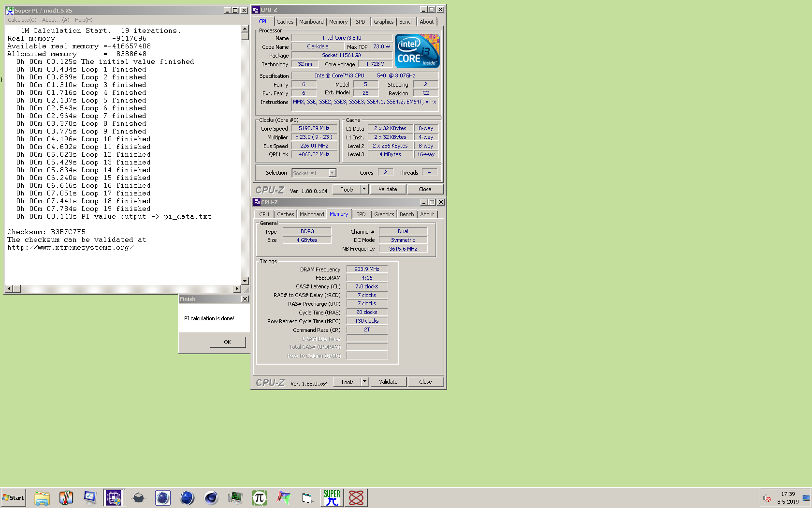
Task: Open the Cinebench dark sphere taskbar icon
Action: point(211,497)
